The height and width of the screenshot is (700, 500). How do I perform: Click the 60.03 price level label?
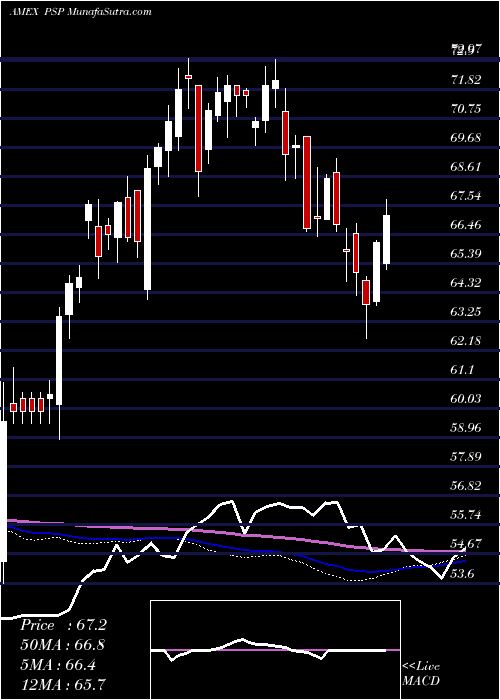click(x=466, y=398)
